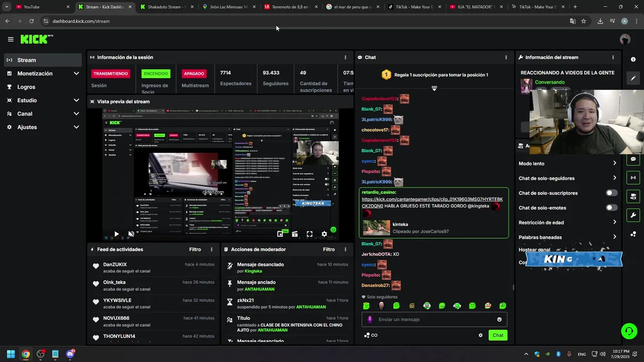Toggle picture-in-picture on stream preview
644x362 pixels.
tap(280, 234)
